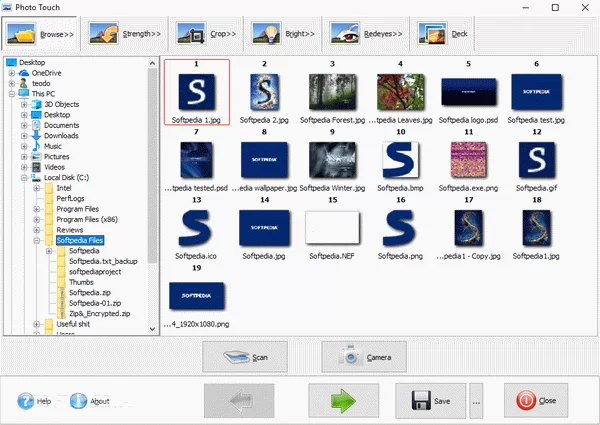Select the Softpedia logo.psd thumbnail

click(x=468, y=92)
